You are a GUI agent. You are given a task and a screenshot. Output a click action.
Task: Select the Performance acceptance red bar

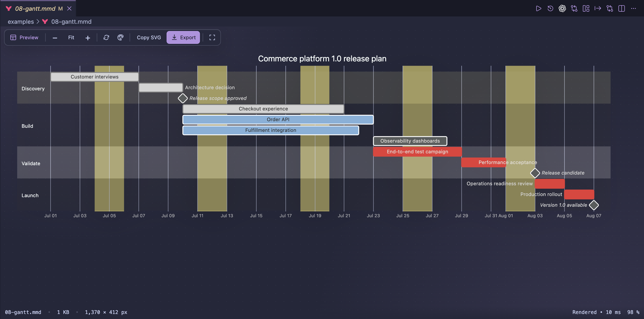pyautogui.click(x=484, y=162)
